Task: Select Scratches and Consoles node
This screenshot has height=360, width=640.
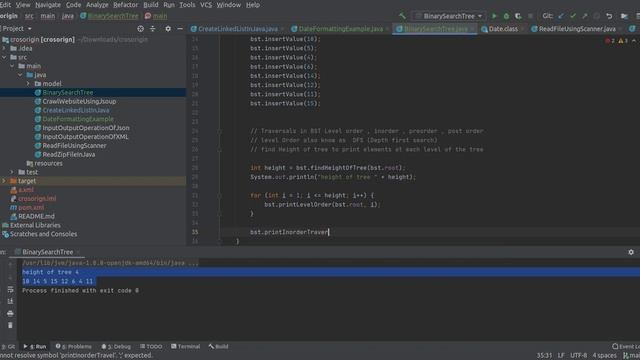Action: (43, 234)
